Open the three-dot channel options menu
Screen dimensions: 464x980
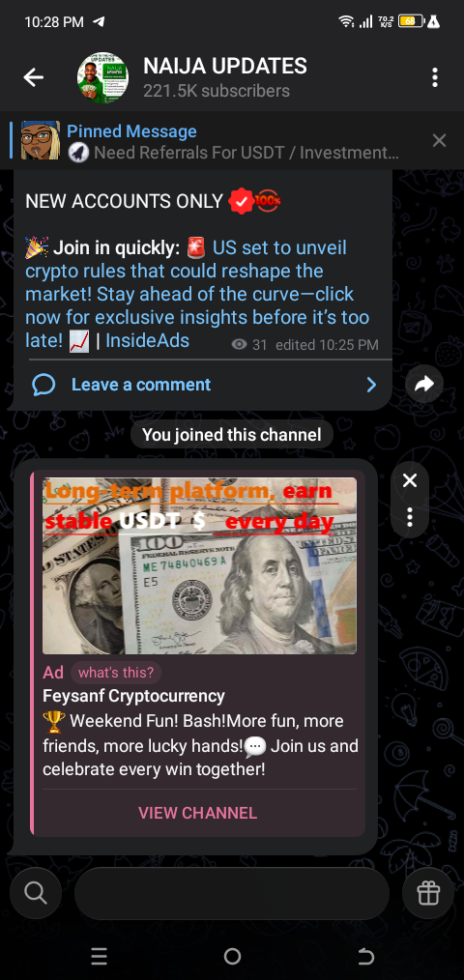pos(435,77)
